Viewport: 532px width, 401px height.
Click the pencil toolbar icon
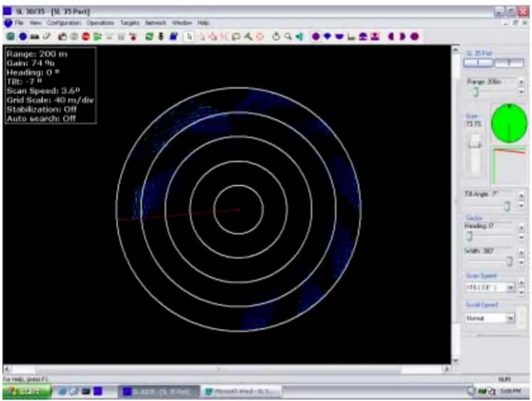pyautogui.click(x=47, y=36)
